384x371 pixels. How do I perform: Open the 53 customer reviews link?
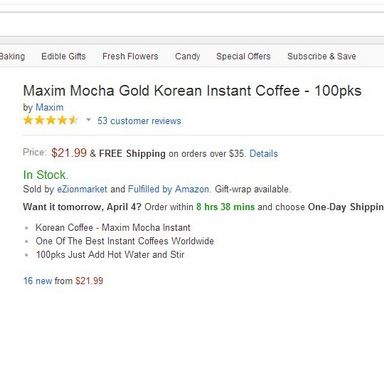pyautogui.click(x=139, y=121)
